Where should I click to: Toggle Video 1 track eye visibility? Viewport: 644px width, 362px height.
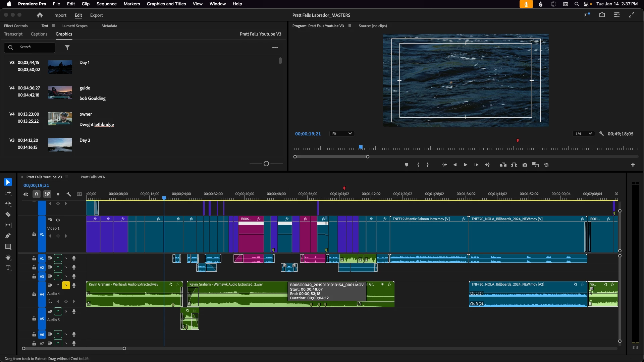coord(58,220)
